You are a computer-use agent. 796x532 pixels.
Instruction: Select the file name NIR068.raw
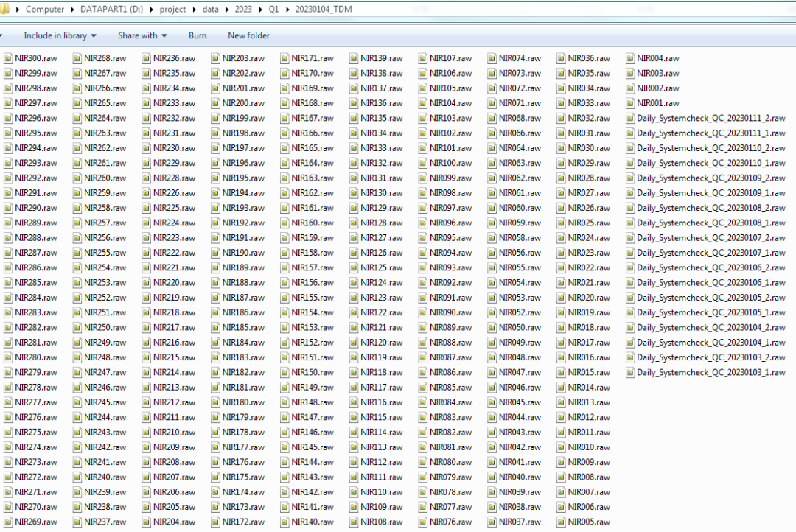tap(520, 119)
